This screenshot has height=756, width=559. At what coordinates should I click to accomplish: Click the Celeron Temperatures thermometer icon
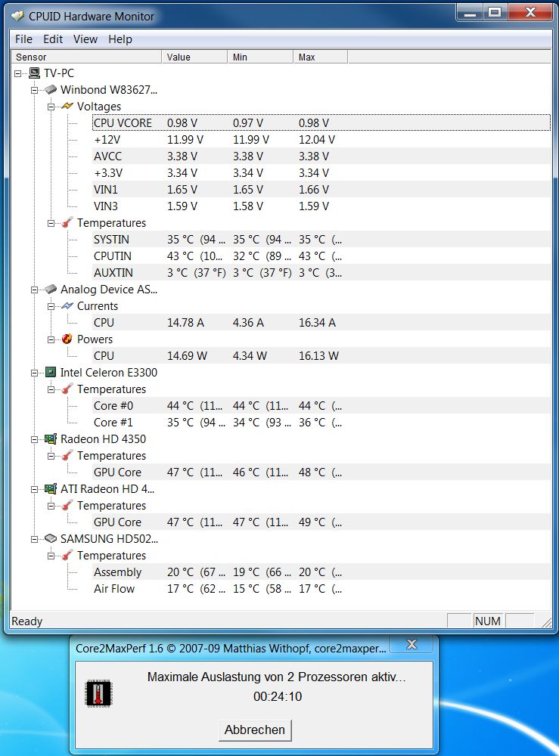click(x=67, y=389)
